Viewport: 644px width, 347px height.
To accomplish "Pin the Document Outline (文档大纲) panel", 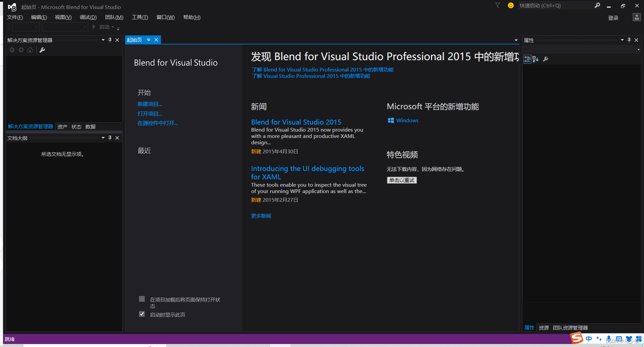I will [x=110, y=138].
